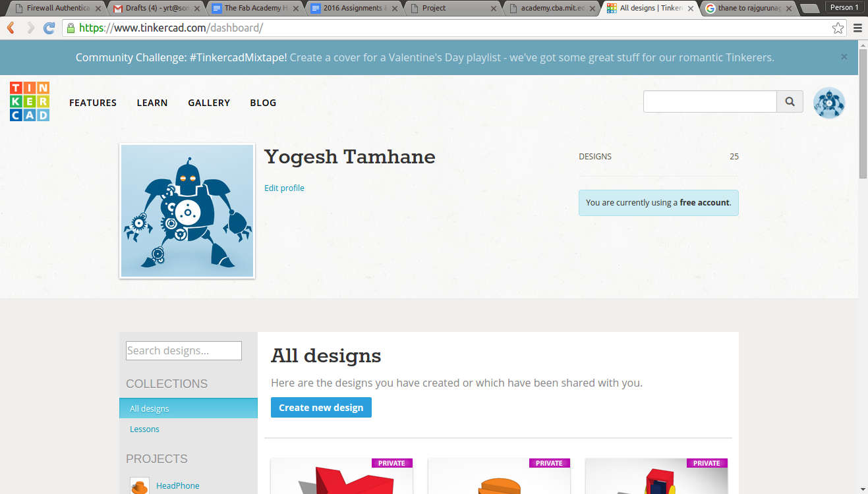Bookmark this page with the star icon

click(x=837, y=28)
